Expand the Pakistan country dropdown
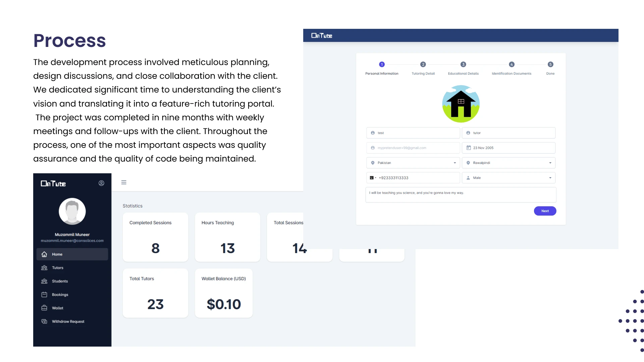This screenshot has width=644, height=362. (413, 163)
